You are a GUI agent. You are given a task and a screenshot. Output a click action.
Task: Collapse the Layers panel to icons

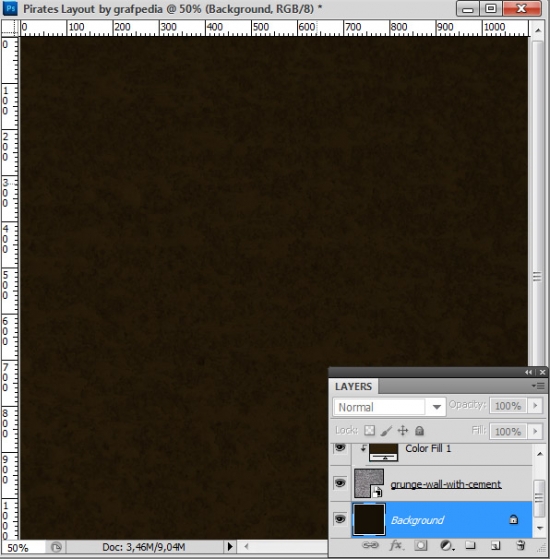point(528,372)
